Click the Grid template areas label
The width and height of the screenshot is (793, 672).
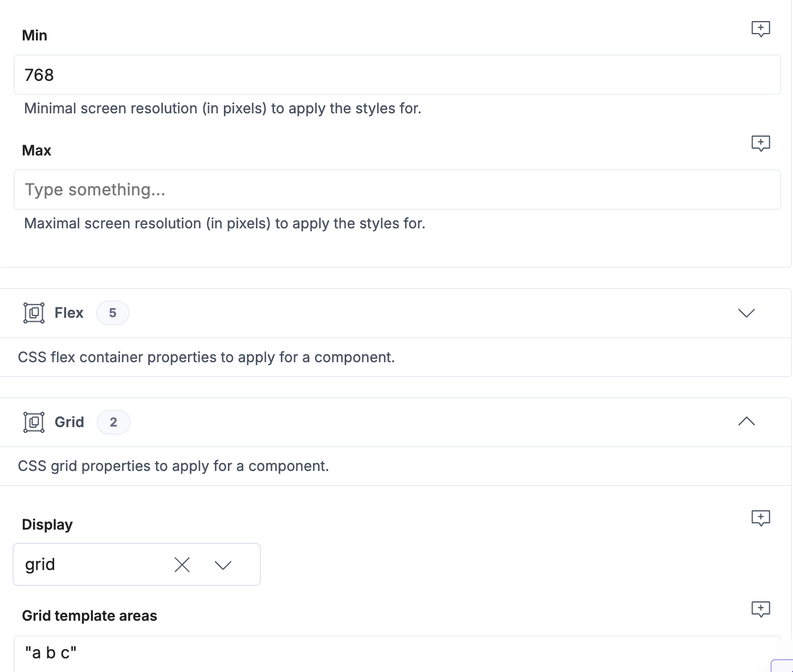[x=89, y=616]
